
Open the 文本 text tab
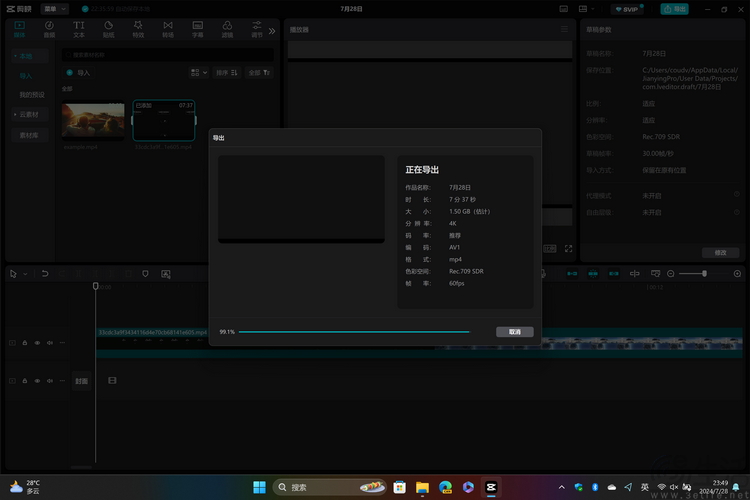(79, 29)
